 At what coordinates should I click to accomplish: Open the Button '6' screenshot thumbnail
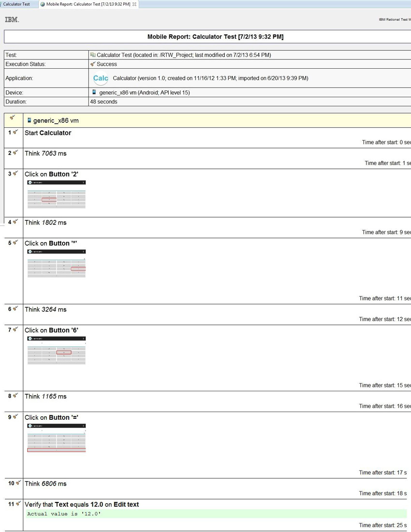(x=56, y=351)
